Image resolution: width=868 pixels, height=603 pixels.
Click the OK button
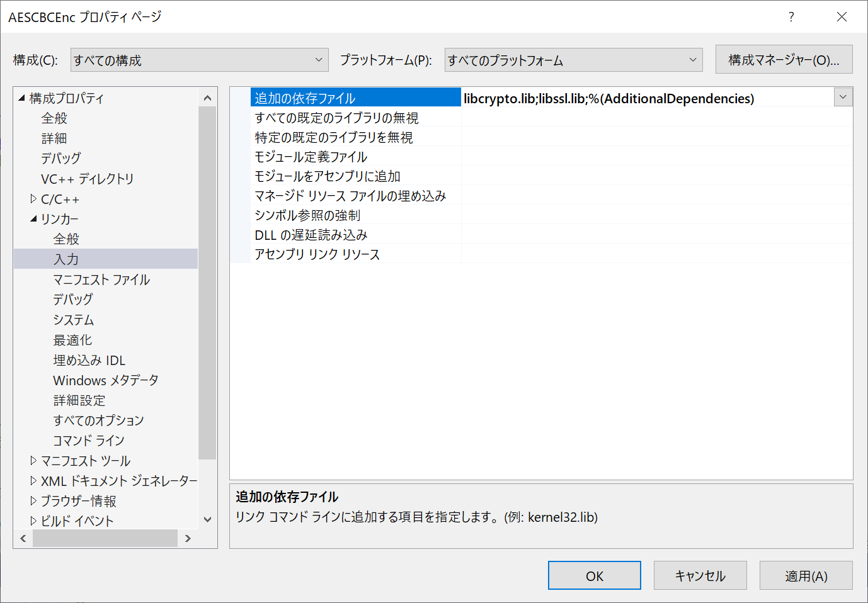pos(594,575)
